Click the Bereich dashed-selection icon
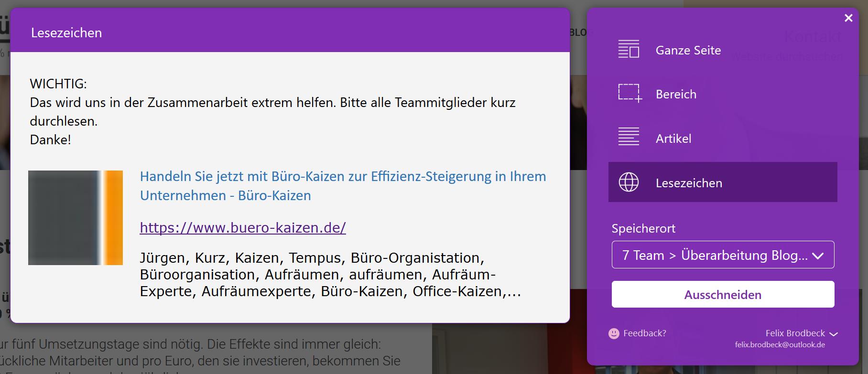Screen dimensions: 868x374 coord(629,93)
